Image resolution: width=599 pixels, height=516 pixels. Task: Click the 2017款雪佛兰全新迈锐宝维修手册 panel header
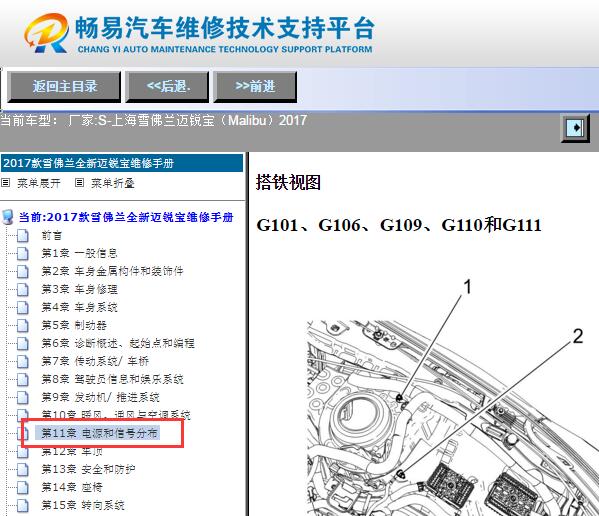121,163
